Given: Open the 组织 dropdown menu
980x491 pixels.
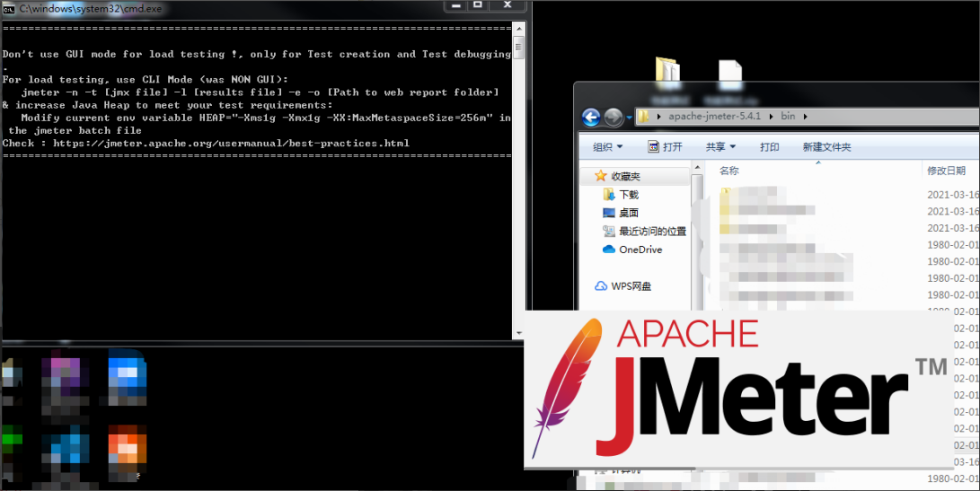Looking at the screenshot, I should 607,147.
